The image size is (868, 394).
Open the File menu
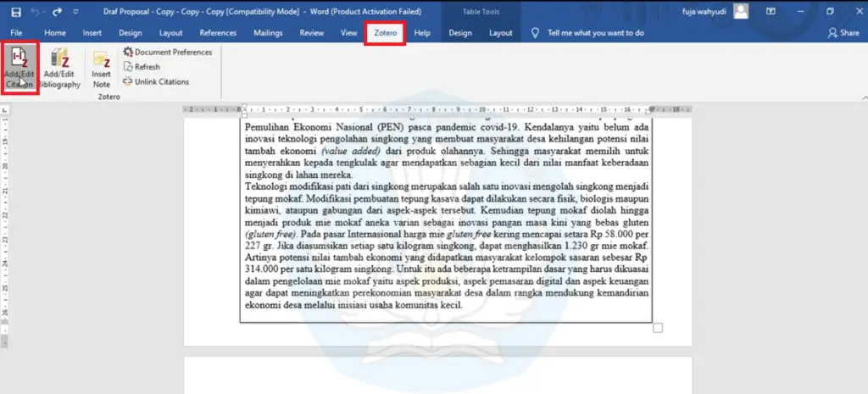tap(17, 33)
